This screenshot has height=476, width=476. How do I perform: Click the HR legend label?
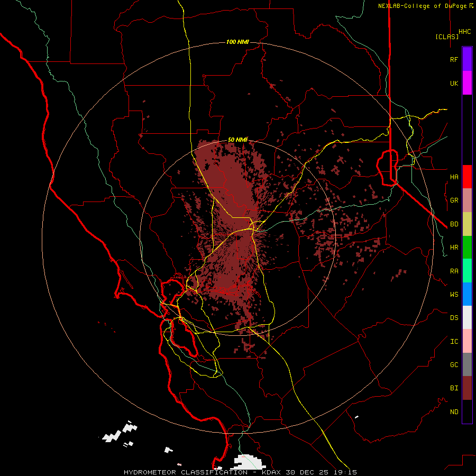click(454, 248)
